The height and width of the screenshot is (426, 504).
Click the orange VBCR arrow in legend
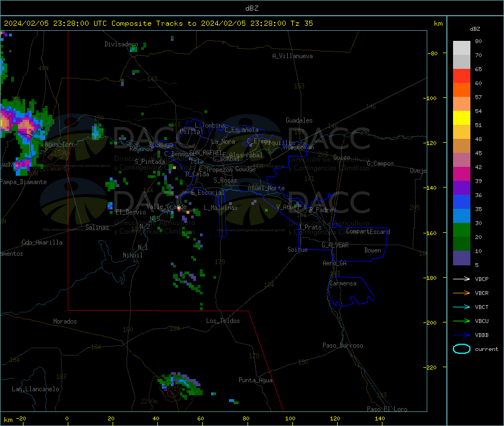coord(461,293)
